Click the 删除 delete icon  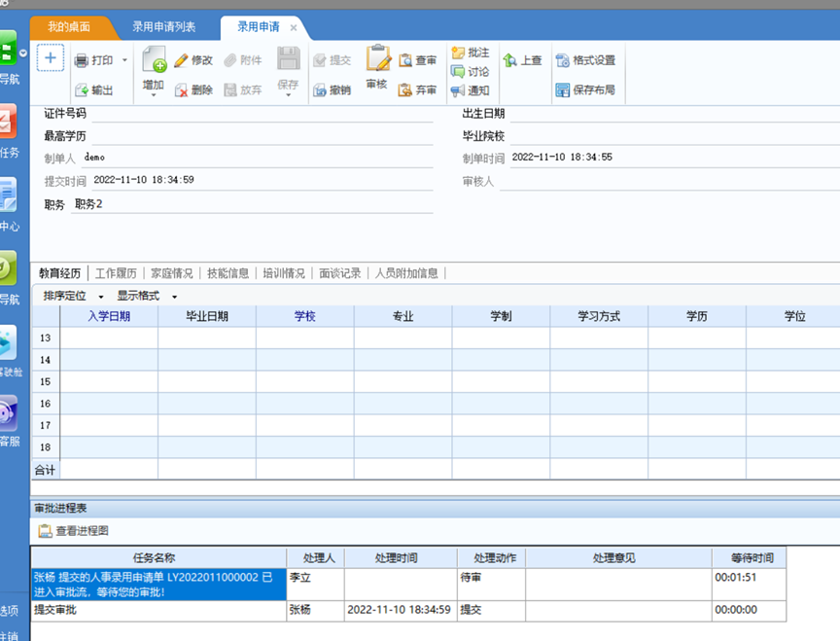[182, 90]
